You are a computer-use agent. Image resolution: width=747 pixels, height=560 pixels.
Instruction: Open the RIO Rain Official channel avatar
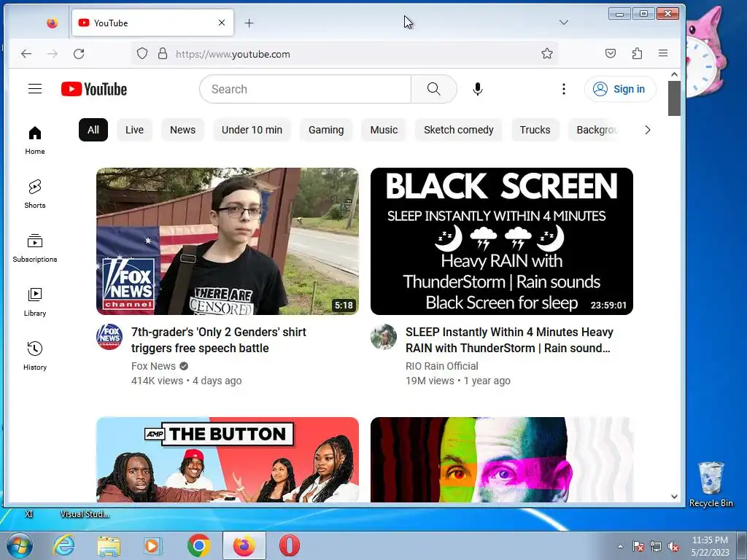[x=384, y=337]
